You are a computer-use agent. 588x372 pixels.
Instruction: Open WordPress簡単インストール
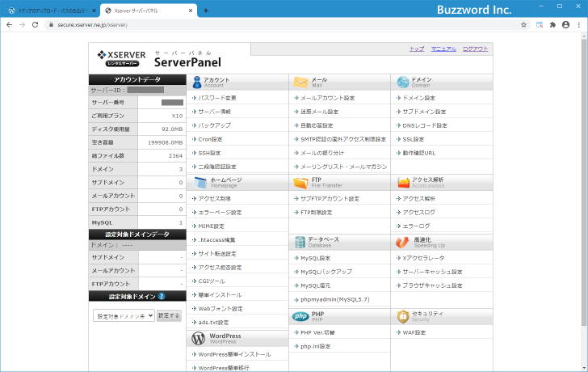tap(234, 354)
